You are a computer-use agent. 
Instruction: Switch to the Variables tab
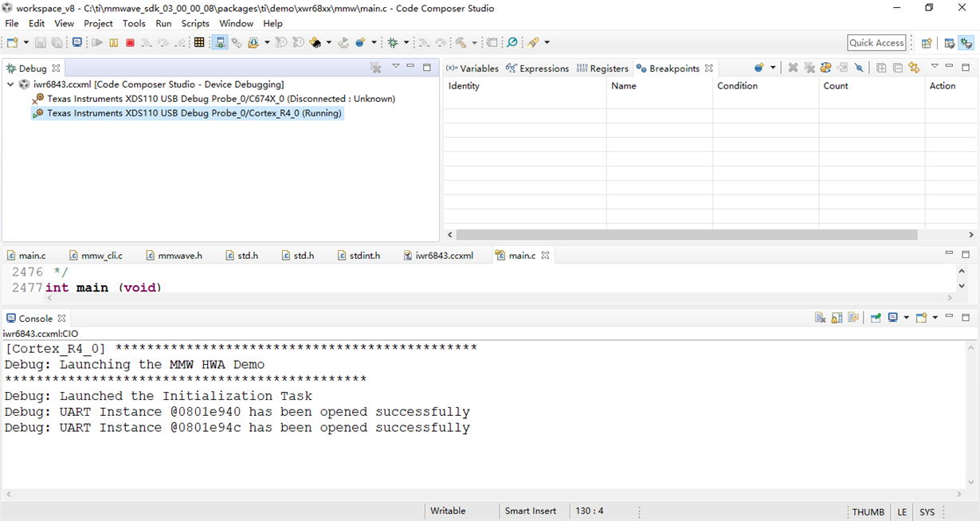(472, 69)
